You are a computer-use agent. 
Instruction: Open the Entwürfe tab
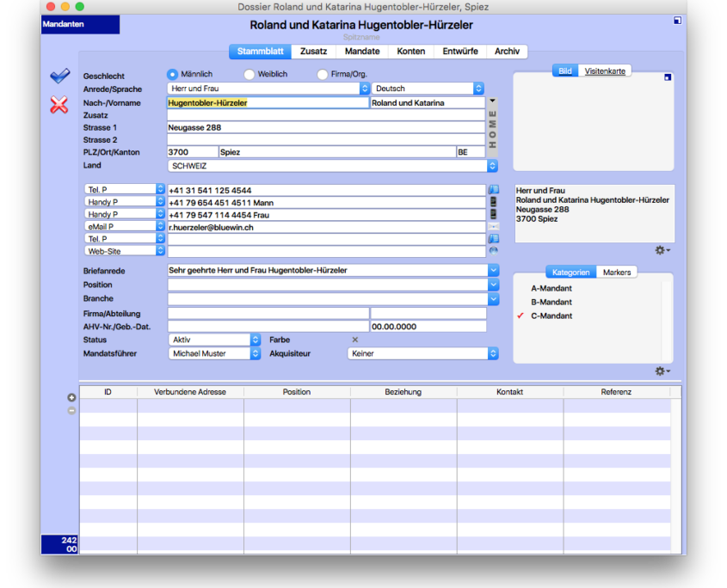click(x=460, y=52)
